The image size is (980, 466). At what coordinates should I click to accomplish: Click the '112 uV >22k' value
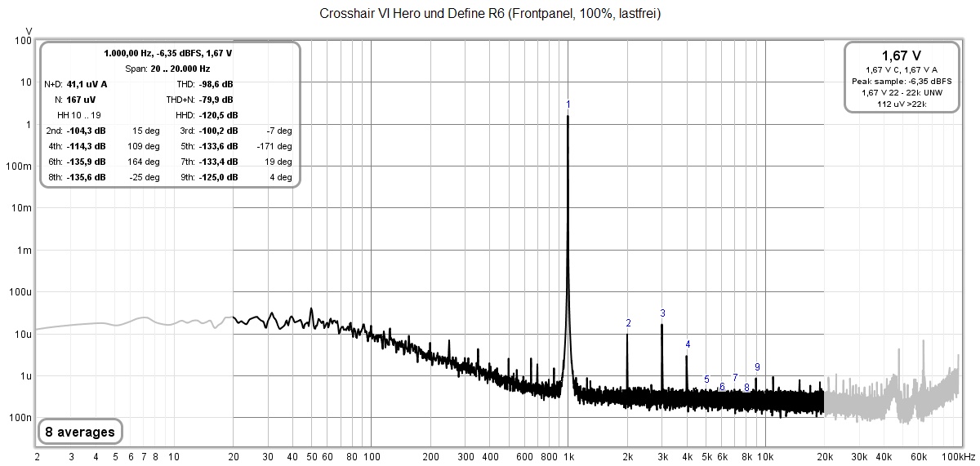[902, 104]
